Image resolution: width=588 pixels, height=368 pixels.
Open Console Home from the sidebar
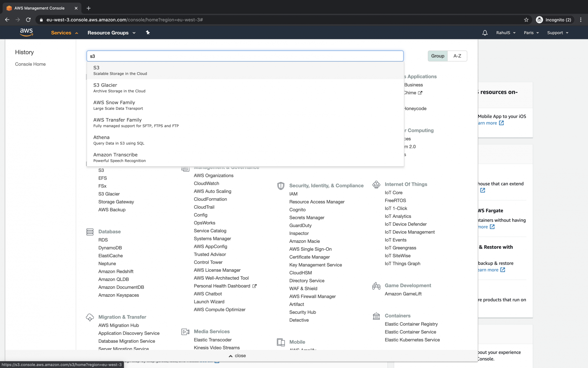30,64
